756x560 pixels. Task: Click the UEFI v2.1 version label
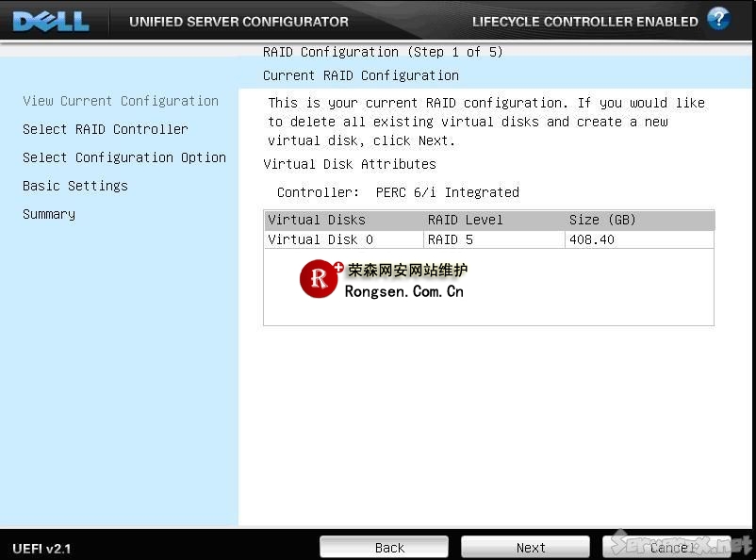click(x=41, y=548)
